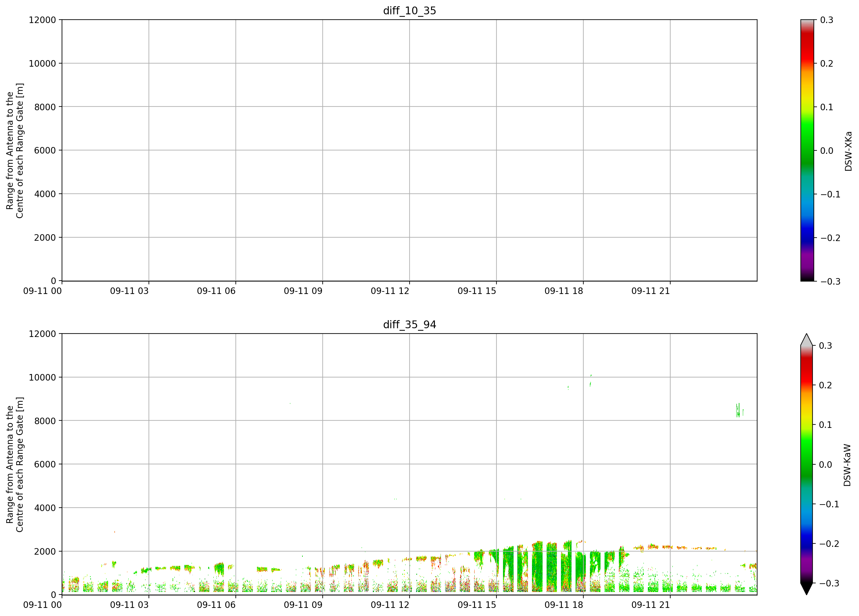Click '8000' y-tick on diff_35_94 plot
Image resolution: width=859 pixels, height=616 pixels.
(x=45, y=421)
